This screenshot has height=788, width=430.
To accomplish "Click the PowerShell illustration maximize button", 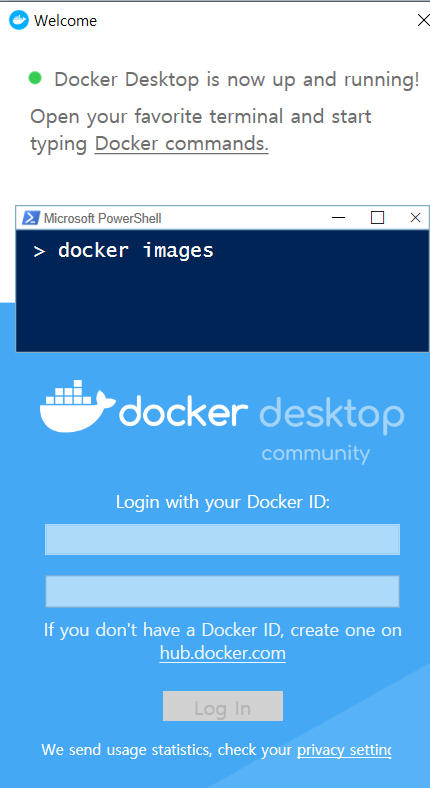I will coord(377,218).
